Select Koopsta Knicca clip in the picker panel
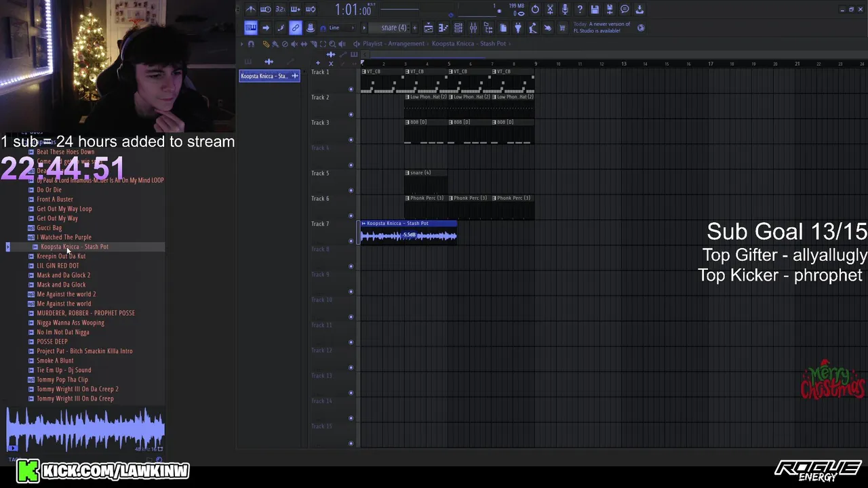The width and height of the screenshot is (868, 488). click(x=269, y=76)
